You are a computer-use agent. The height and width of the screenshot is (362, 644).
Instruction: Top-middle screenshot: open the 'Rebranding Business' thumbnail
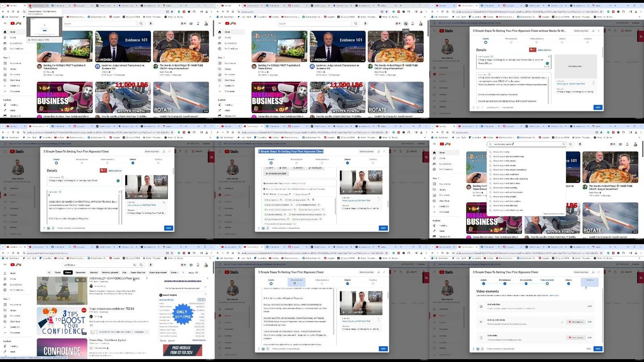(x=279, y=97)
